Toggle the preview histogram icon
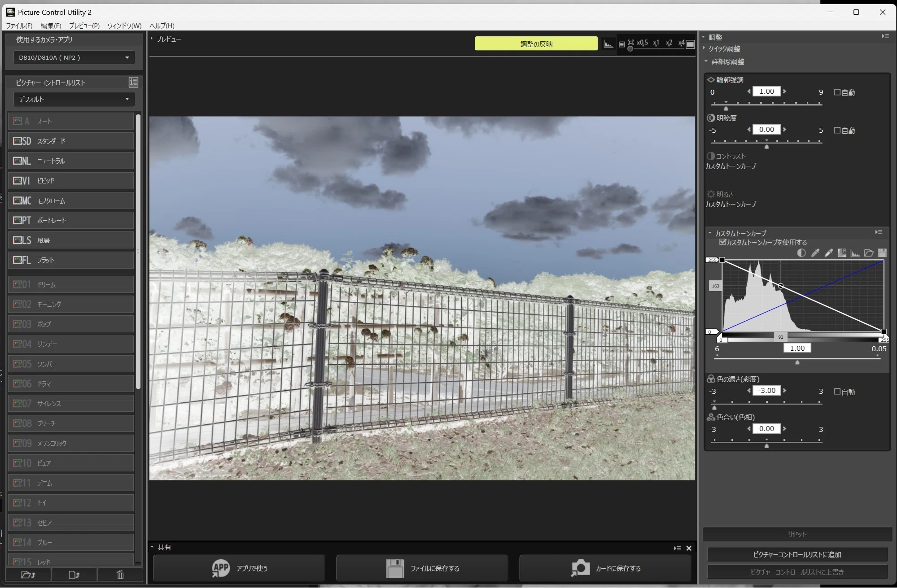The image size is (897, 588). click(608, 44)
